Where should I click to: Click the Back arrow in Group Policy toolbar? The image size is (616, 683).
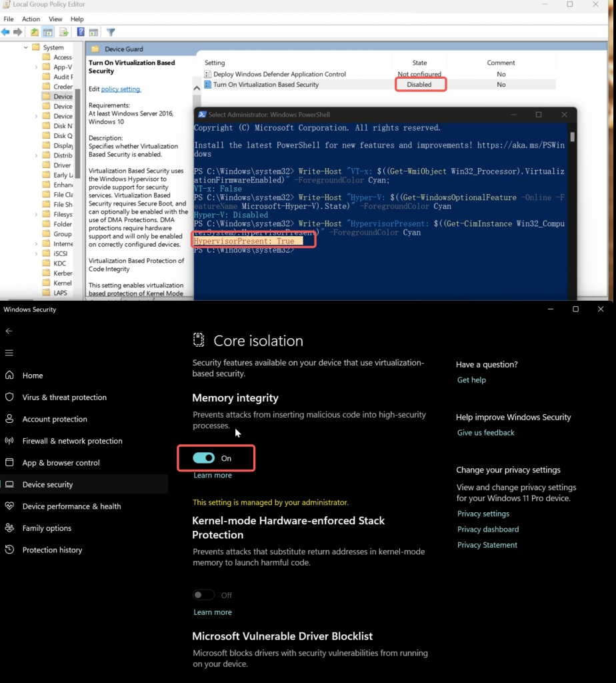(5, 32)
